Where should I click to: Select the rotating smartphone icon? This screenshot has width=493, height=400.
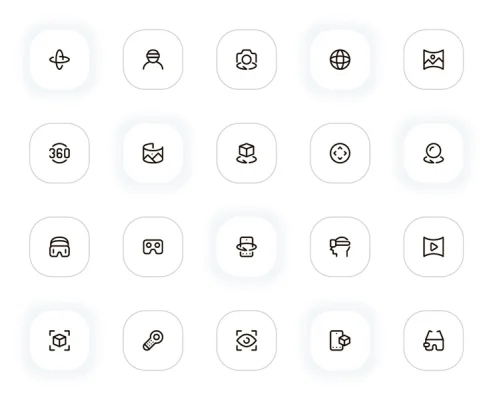[x=246, y=247]
